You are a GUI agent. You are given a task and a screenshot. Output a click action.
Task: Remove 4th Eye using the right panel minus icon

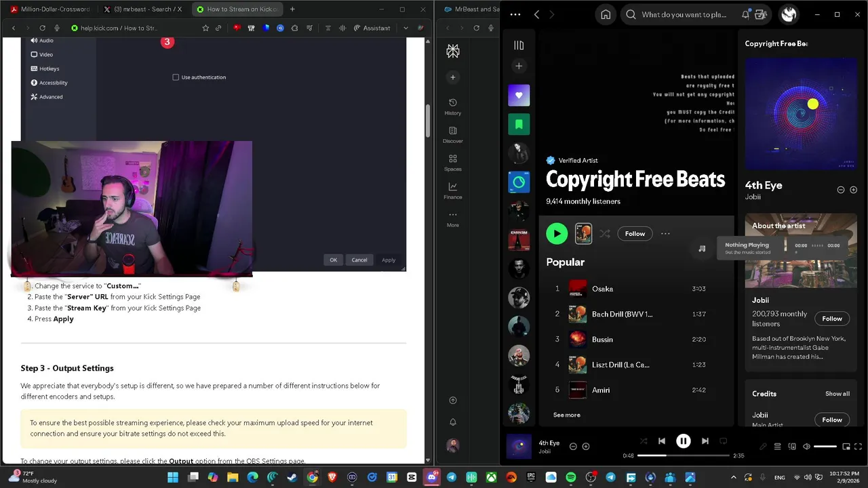(x=841, y=190)
